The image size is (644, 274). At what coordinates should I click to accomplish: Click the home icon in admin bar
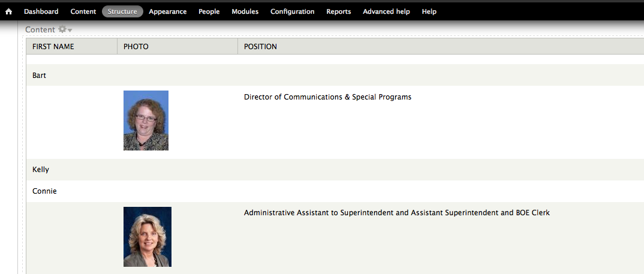click(x=8, y=11)
